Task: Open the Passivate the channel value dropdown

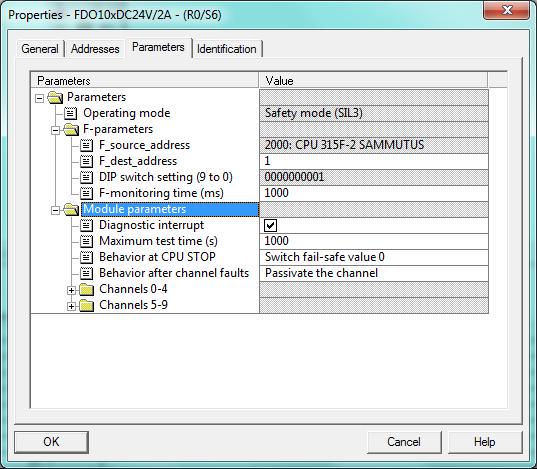Action: pyautogui.click(x=374, y=273)
